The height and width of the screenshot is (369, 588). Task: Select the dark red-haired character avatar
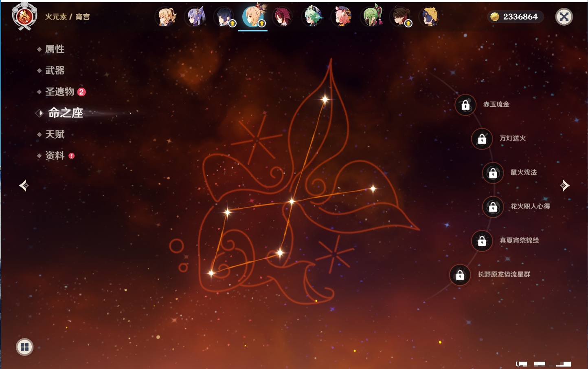[x=283, y=17]
